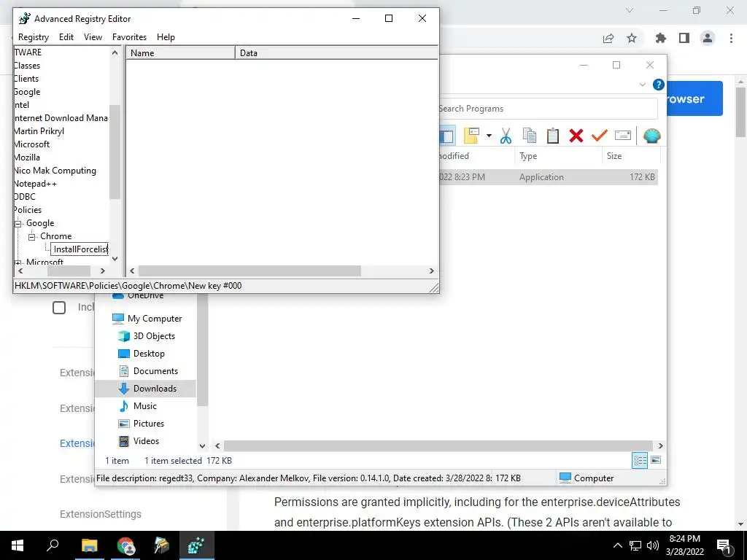Click the InstallForcelist key name edit box

80,249
